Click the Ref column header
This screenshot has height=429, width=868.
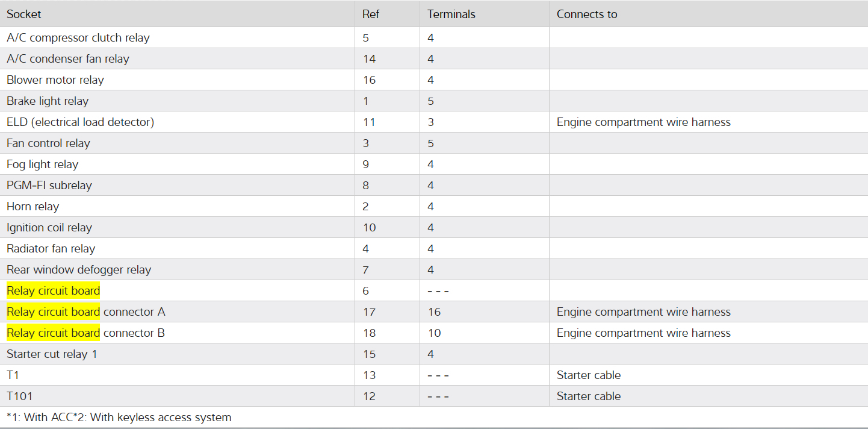[x=371, y=14]
